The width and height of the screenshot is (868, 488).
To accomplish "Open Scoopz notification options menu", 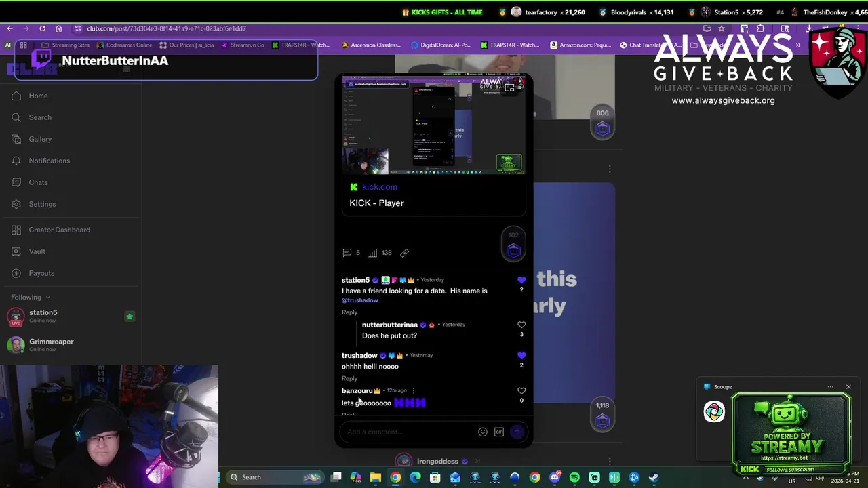I will click(831, 387).
